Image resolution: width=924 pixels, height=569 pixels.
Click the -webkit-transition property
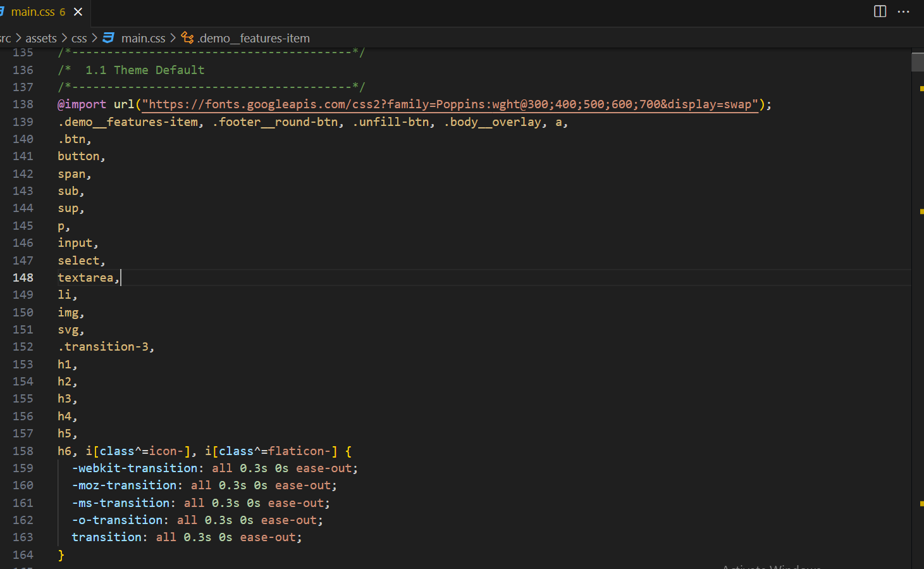coord(135,468)
